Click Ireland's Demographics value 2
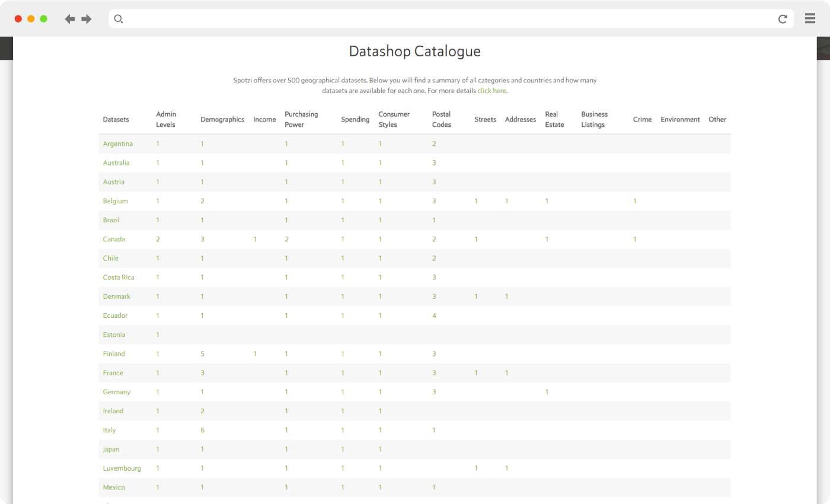Image resolution: width=830 pixels, height=504 pixels. (202, 411)
